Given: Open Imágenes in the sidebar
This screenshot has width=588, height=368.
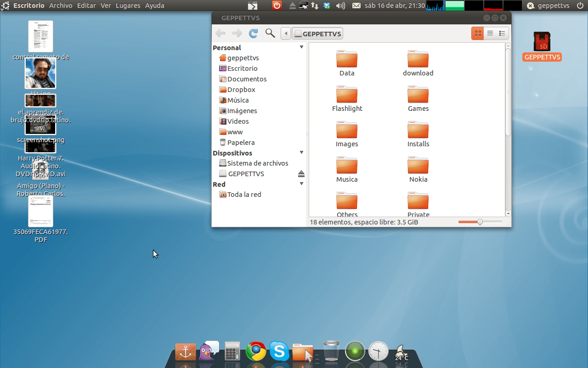Looking at the screenshot, I should (x=238, y=111).
